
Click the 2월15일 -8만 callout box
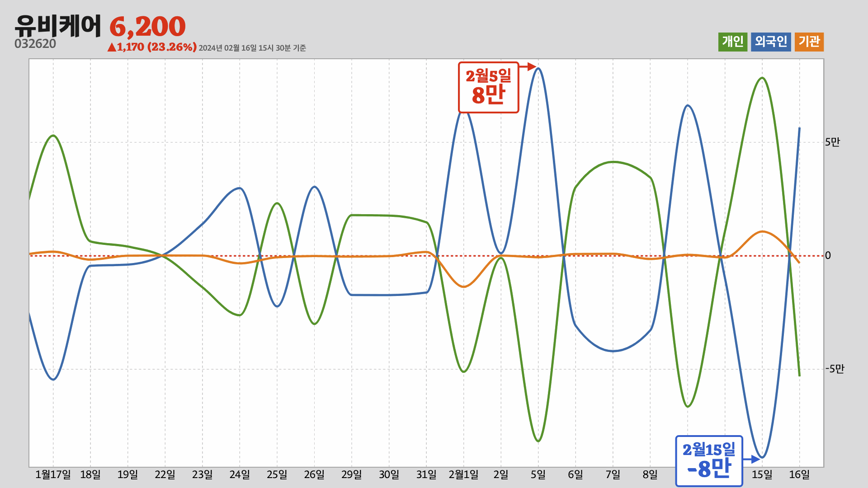709,461
